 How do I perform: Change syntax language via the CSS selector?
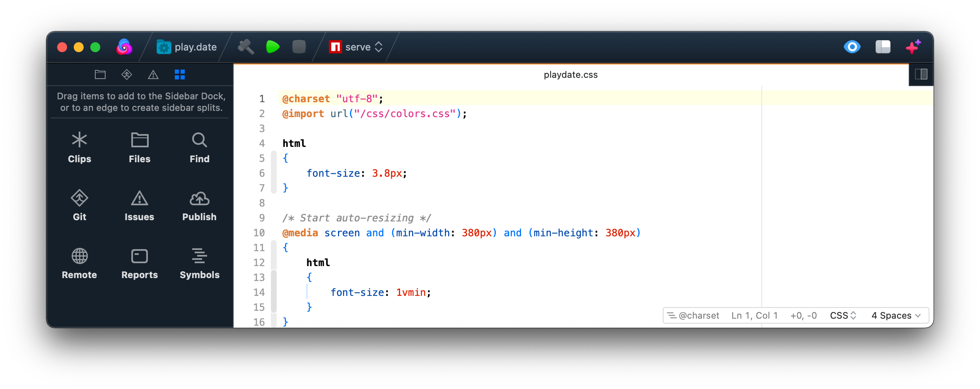pos(843,315)
